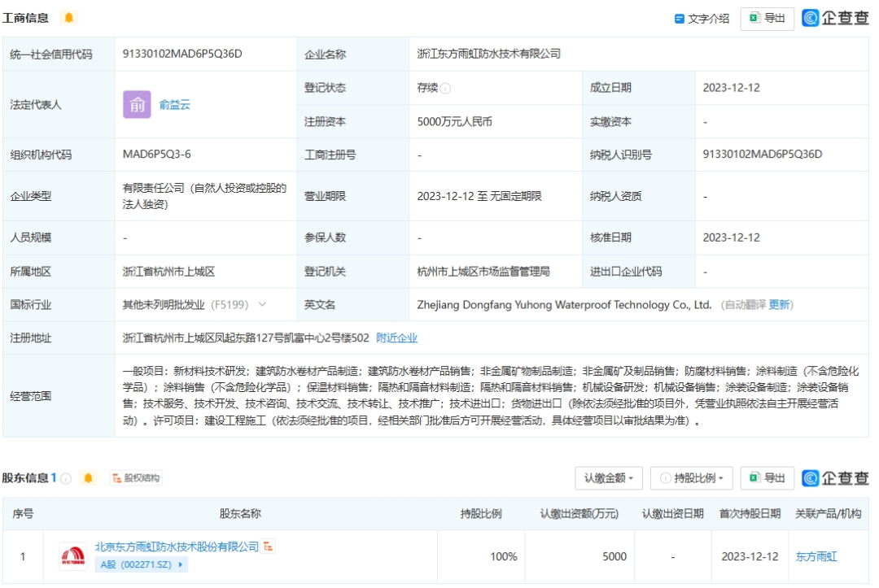879x588 pixels.
Task: Click the bell icon beside 股东信息
Action: coord(89,478)
